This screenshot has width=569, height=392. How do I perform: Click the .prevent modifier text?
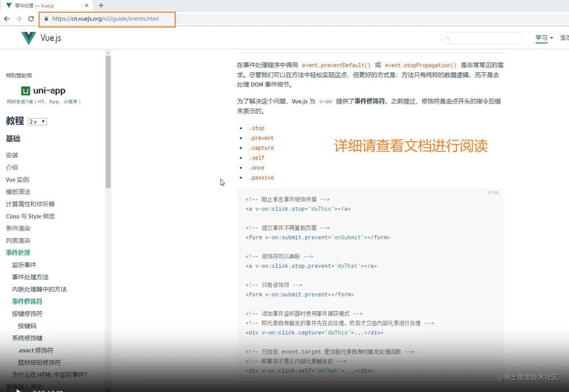[261, 138]
